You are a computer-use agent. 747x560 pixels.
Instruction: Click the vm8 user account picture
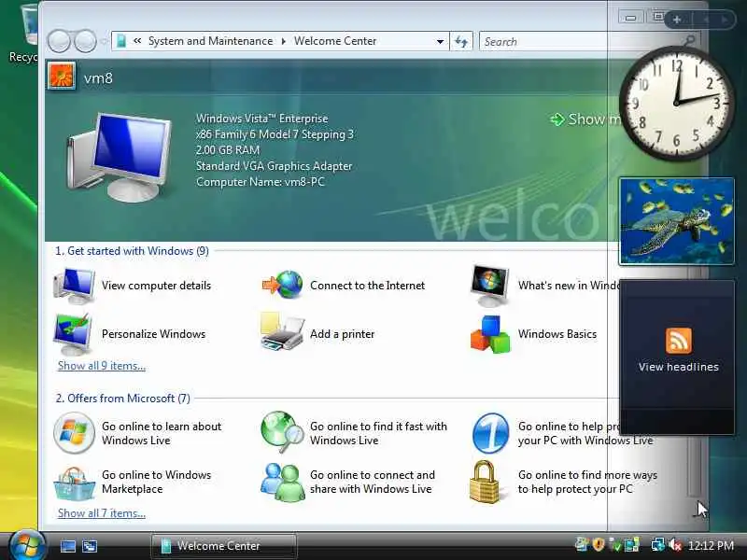pyautogui.click(x=61, y=77)
